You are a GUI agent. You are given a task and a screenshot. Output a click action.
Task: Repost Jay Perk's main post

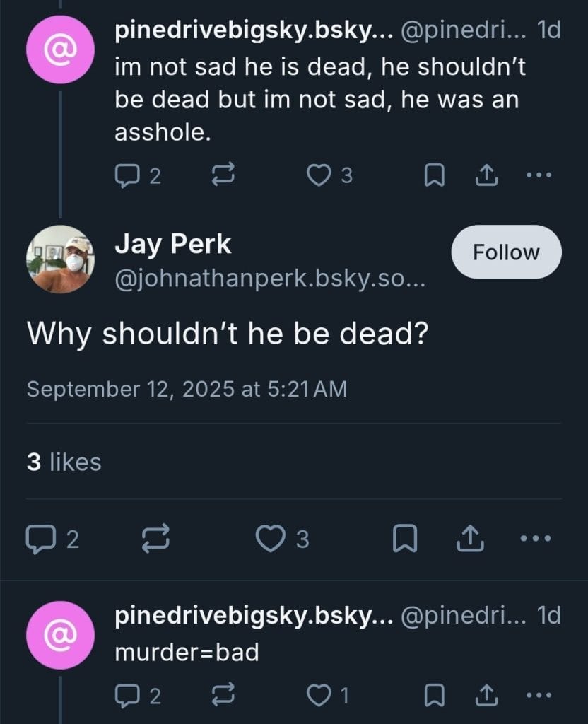click(x=157, y=539)
